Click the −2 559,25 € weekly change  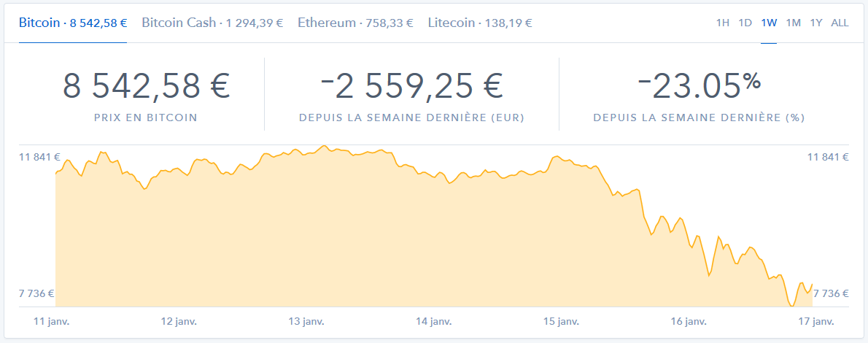coord(412,86)
